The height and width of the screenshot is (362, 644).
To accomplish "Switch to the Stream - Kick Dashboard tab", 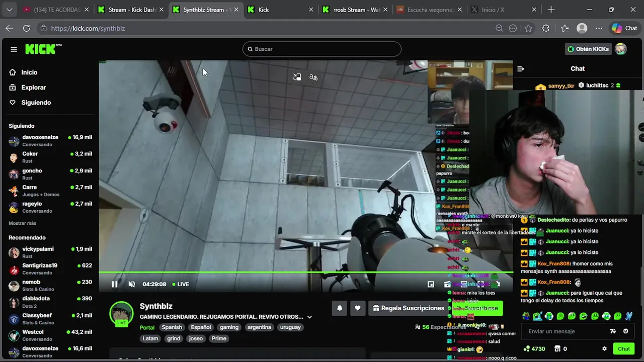I will 131,10.
